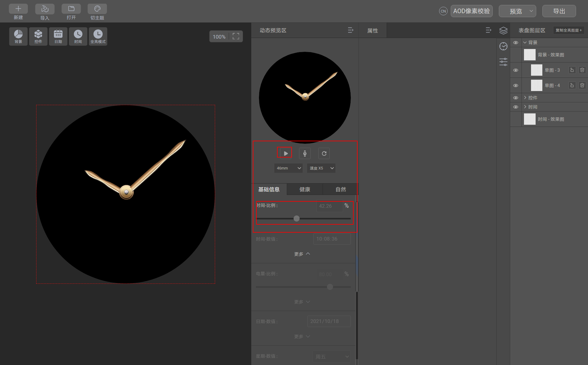
Task: Switch to the 自然 tab
Action: 340,189
